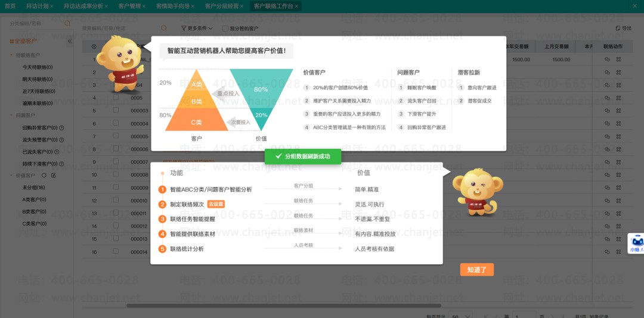The width and height of the screenshot is (644, 318).
Task: Click the grid action icon in row 8
Action: (x=618, y=149)
